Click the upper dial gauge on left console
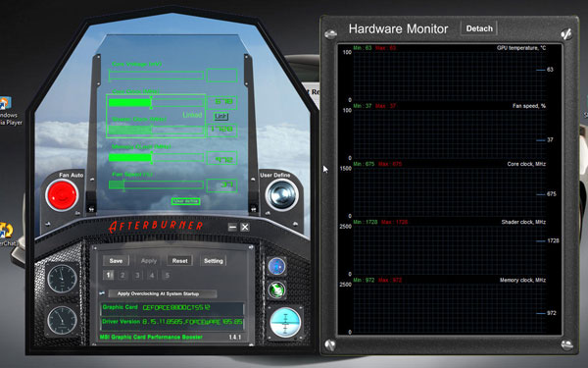The height and width of the screenshot is (368, 588). point(63,279)
